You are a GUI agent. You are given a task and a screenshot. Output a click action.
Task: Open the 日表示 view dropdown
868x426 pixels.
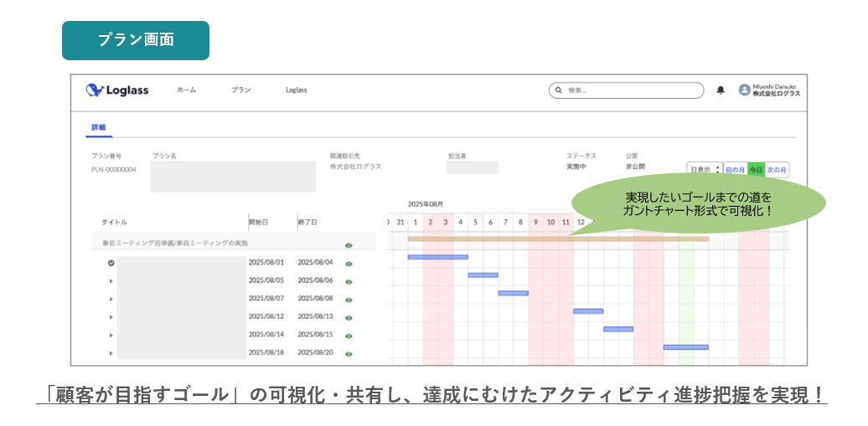point(704,169)
